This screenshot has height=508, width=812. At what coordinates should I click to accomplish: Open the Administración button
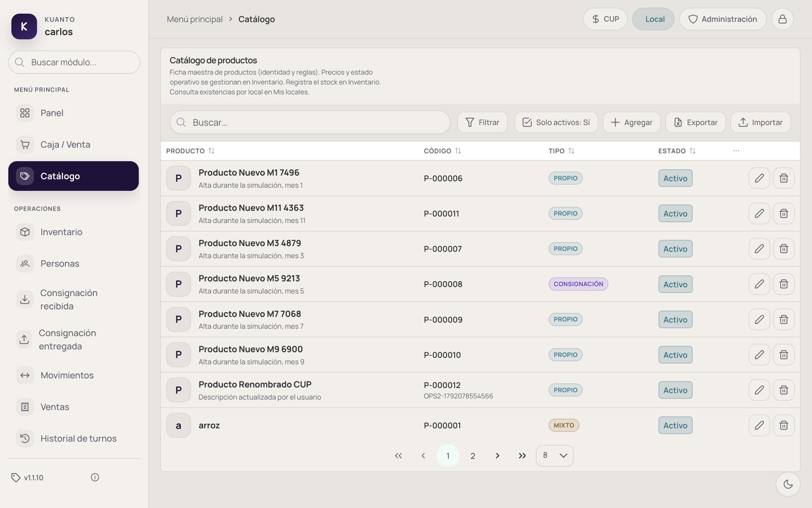click(x=723, y=19)
